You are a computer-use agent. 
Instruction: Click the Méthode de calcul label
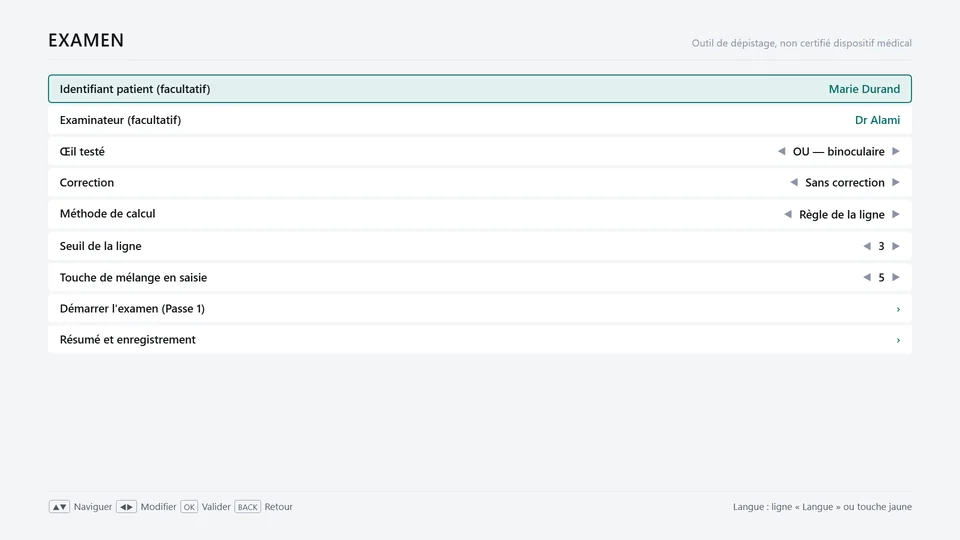coord(107,214)
